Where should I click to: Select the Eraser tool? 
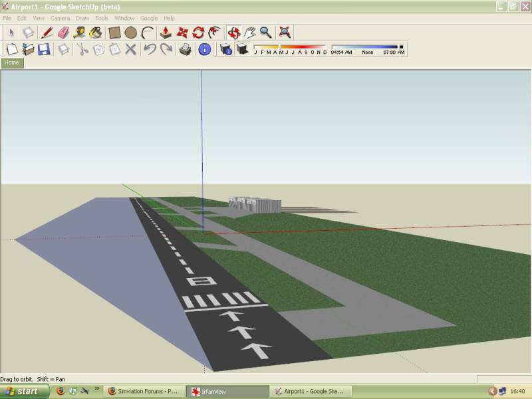[63, 33]
